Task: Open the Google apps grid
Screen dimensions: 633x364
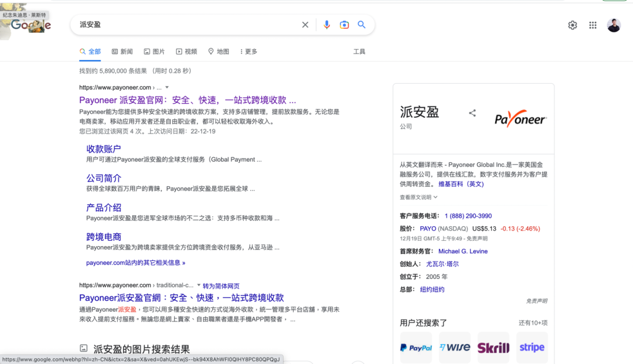Action: click(593, 25)
